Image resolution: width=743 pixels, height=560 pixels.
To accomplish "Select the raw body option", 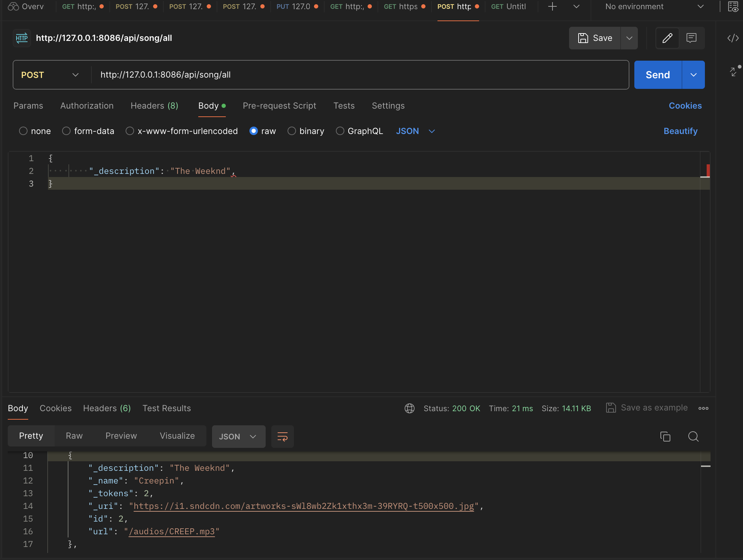I will (x=253, y=131).
